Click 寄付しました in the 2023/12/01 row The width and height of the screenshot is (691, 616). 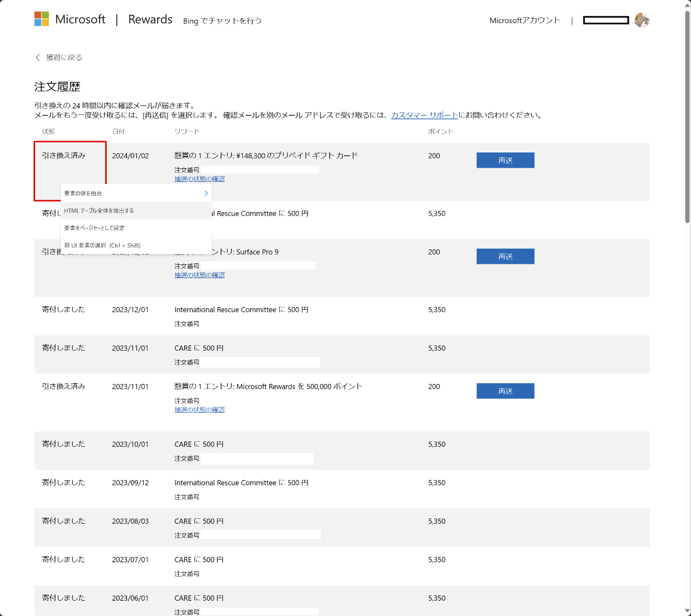[64, 309]
